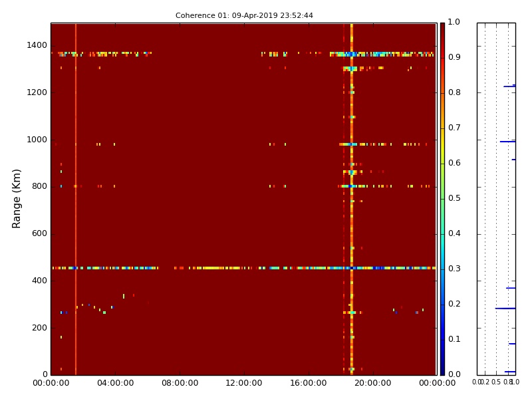Click the 200 range tick label
The image size is (532, 399).
point(39,328)
